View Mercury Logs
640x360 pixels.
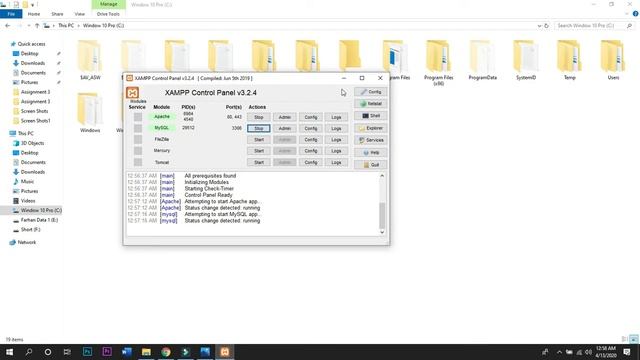336,151
